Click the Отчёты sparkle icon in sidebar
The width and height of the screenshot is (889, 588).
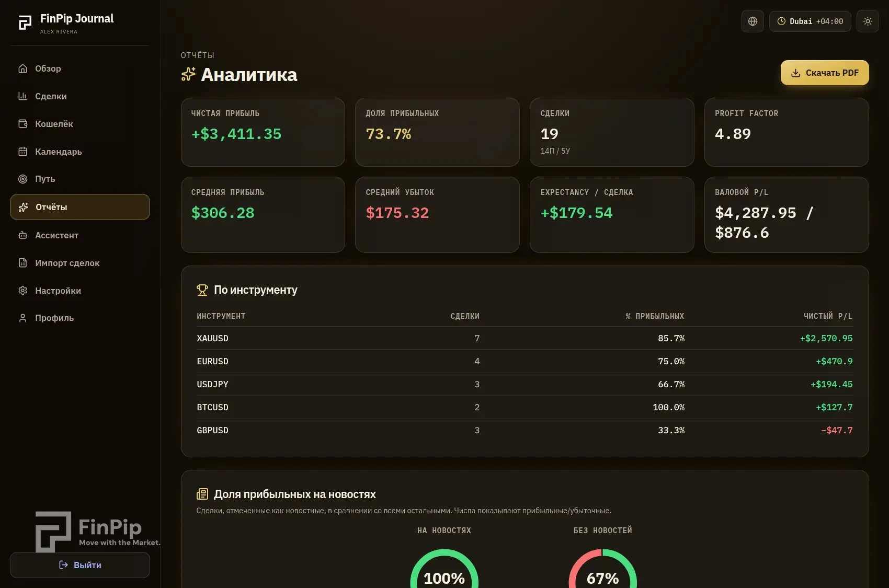[23, 207]
